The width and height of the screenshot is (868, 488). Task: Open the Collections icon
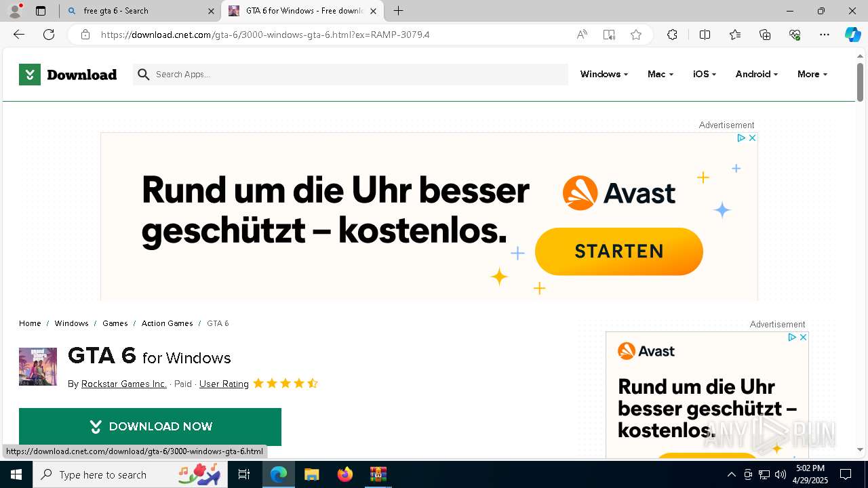point(765,35)
